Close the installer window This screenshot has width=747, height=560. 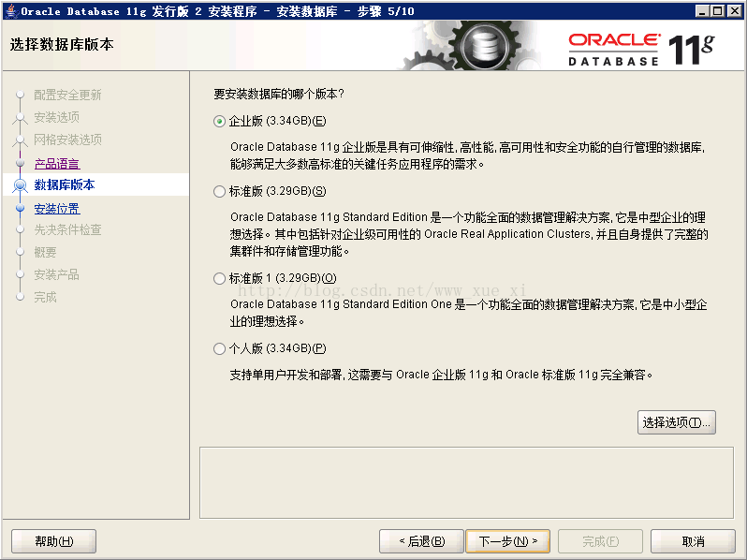tap(735, 10)
